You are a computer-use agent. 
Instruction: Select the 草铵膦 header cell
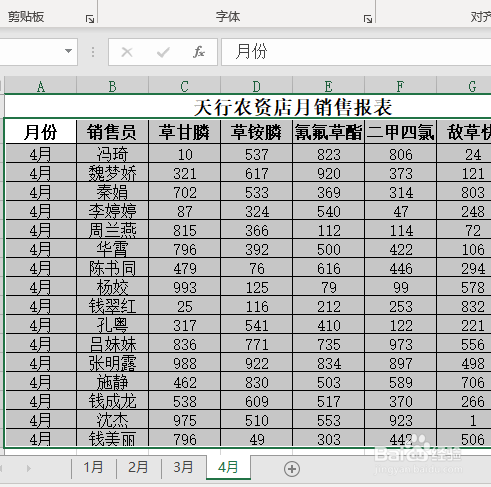click(257, 132)
